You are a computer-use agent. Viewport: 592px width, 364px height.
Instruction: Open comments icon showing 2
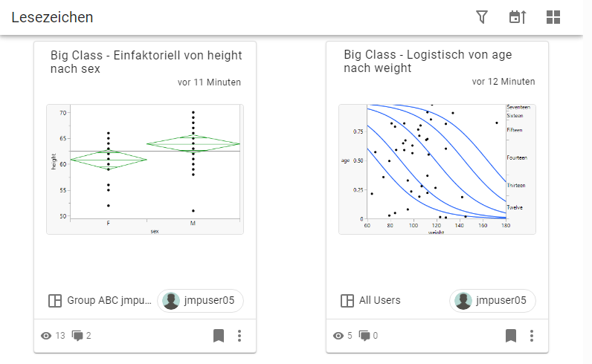[77, 336]
